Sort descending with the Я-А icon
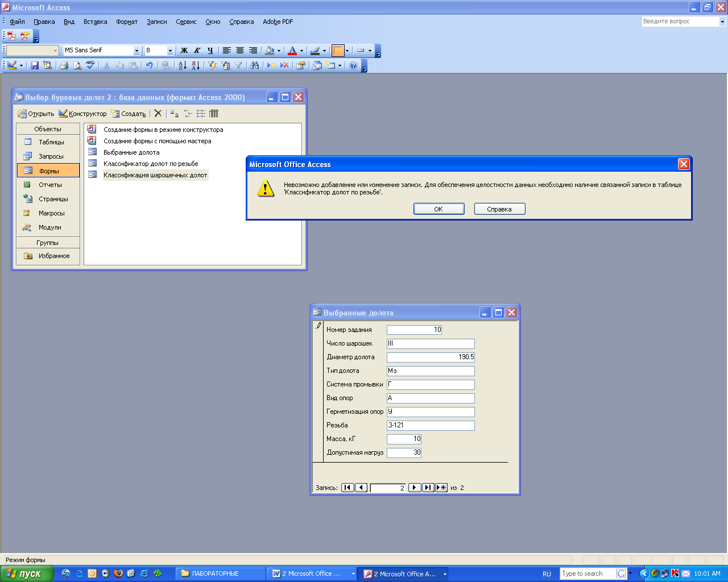728x582 pixels. click(x=195, y=65)
